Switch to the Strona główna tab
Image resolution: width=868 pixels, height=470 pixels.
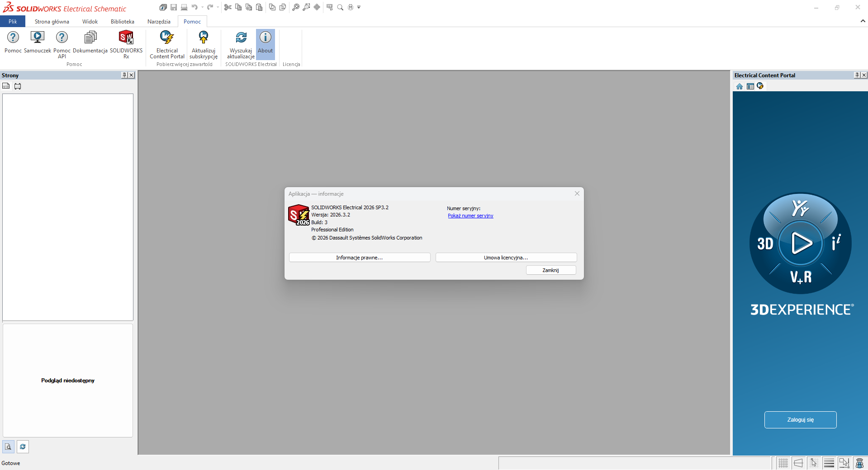point(52,22)
